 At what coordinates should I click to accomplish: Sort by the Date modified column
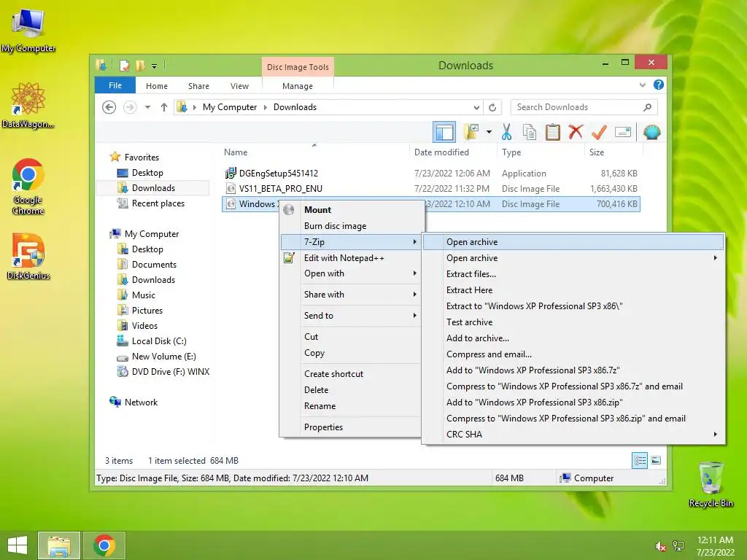(x=452, y=152)
